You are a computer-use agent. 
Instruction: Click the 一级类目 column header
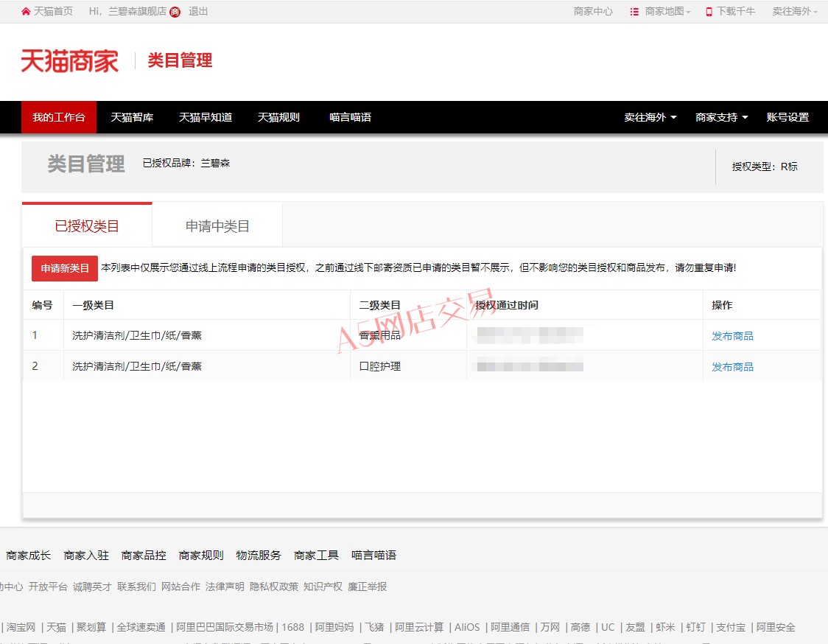(x=93, y=305)
